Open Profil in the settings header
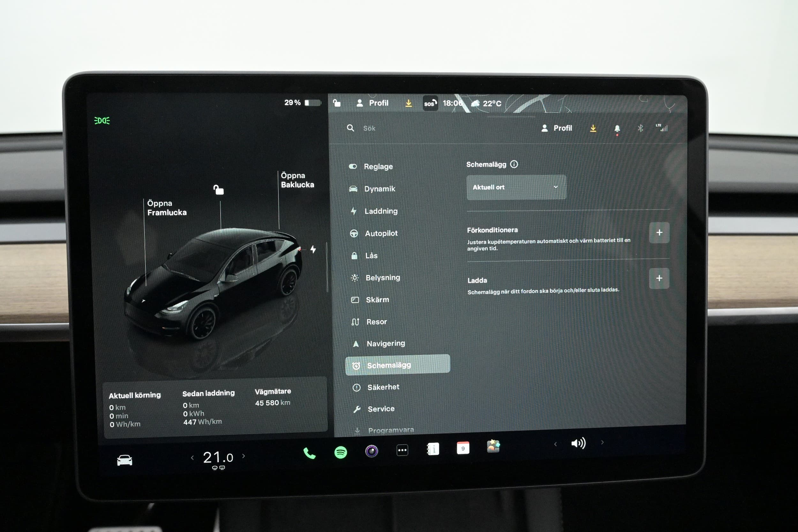The image size is (798, 532). click(557, 128)
